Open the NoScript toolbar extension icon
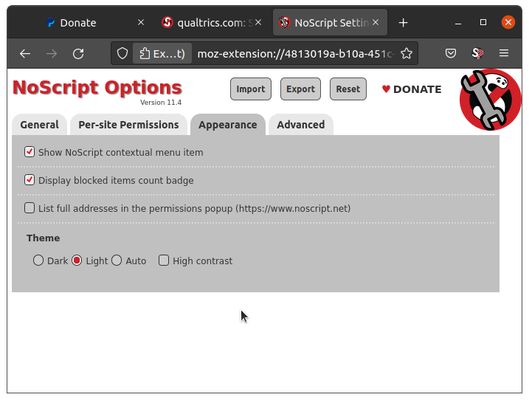Image resolution: width=529 pixels, height=400 pixels. click(477, 53)
